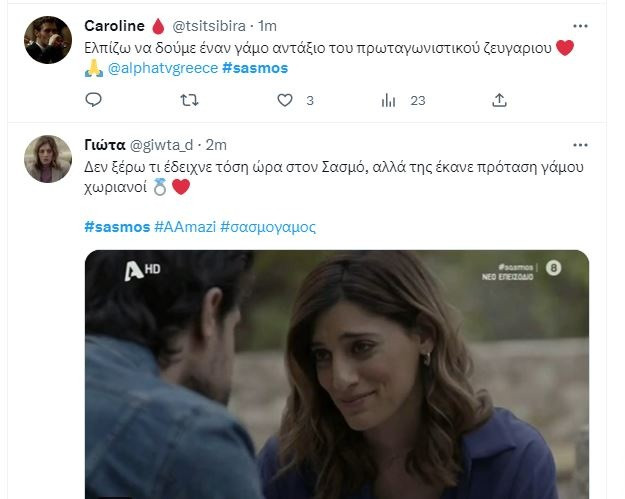Open #sasmos hashtag in Caroline's tweet

pyautogui.click(x=255, y=68)
